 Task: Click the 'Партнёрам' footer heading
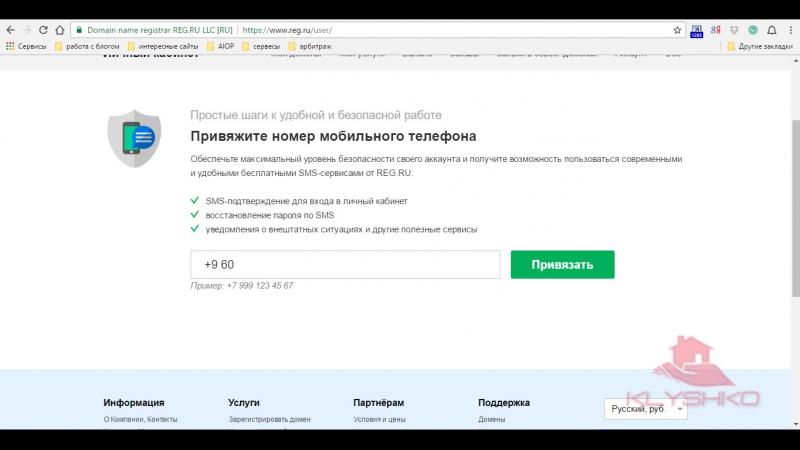click(x=379, y=403)
